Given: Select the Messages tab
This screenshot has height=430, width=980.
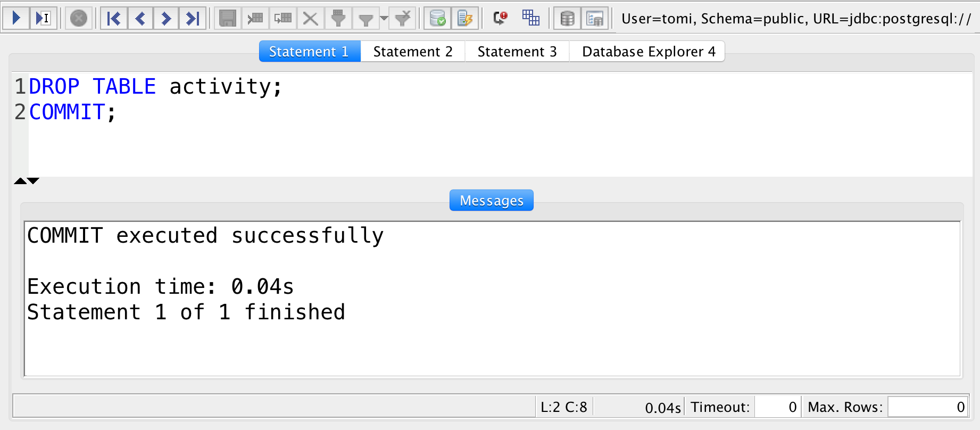Looking at the screenshot, I should tap(491, 200).
